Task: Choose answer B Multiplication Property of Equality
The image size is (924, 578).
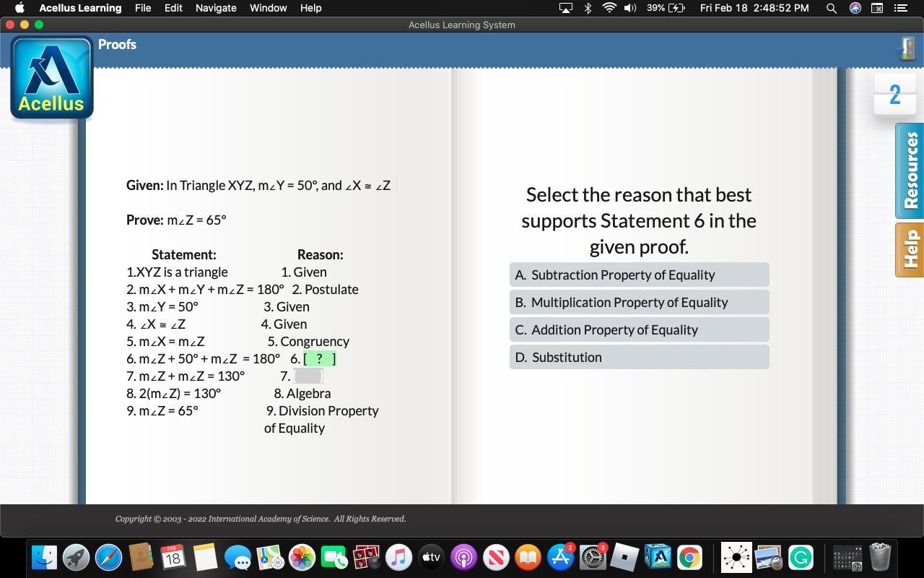Action: click(x=639, y=302)
